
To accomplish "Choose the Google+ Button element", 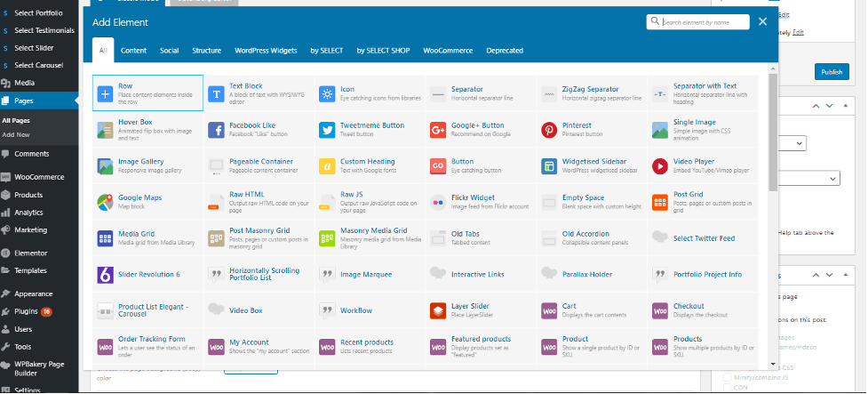I will [481, 130].
